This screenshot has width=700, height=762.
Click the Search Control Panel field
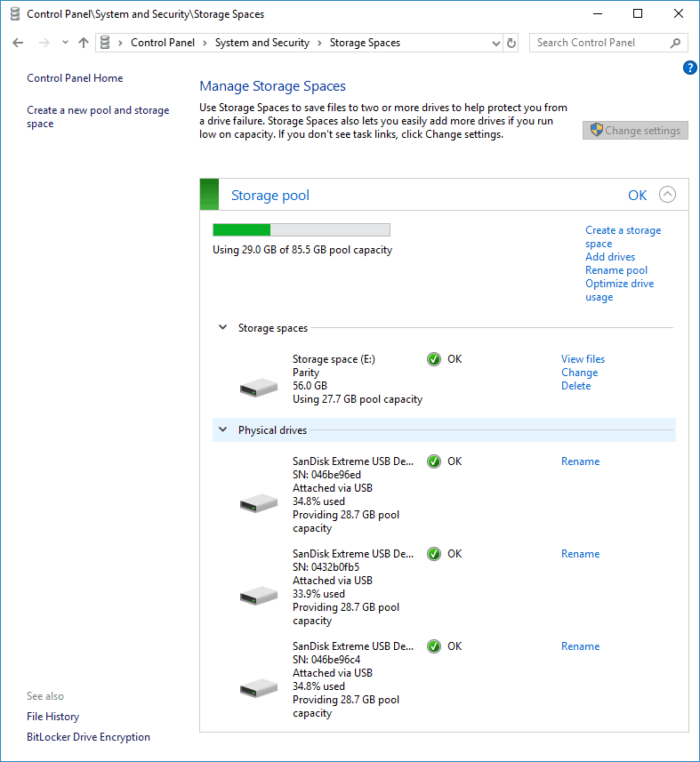[600, 43]
